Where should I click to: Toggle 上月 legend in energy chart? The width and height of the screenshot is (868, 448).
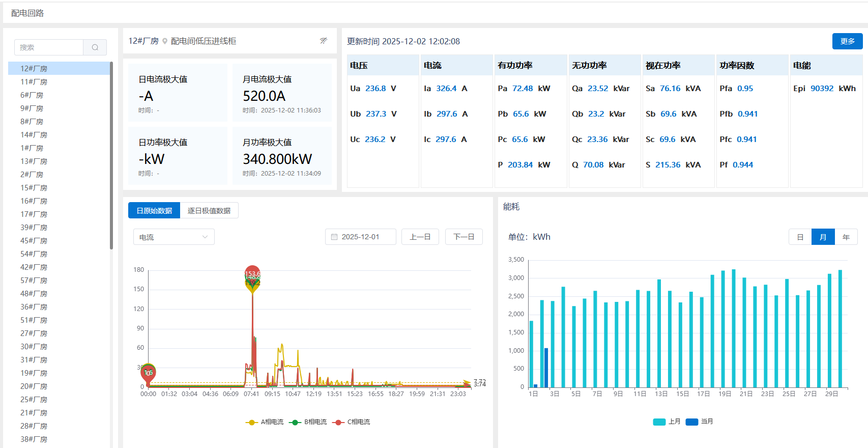click(667, 422)
